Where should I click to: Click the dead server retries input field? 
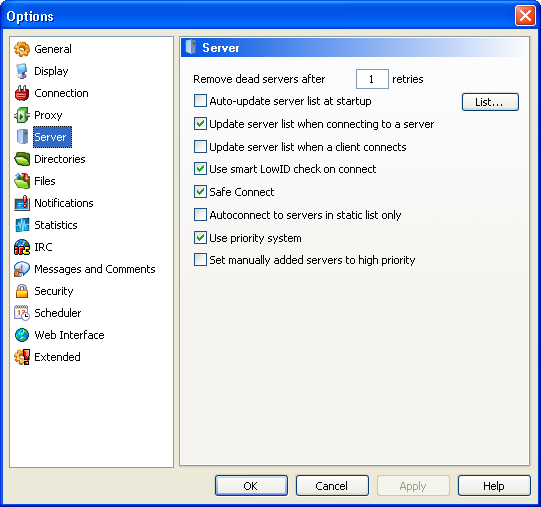pos(372,79)
